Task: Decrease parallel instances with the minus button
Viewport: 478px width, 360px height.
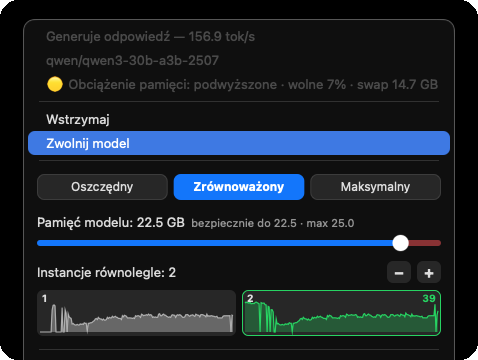Action: coord(399,273)
